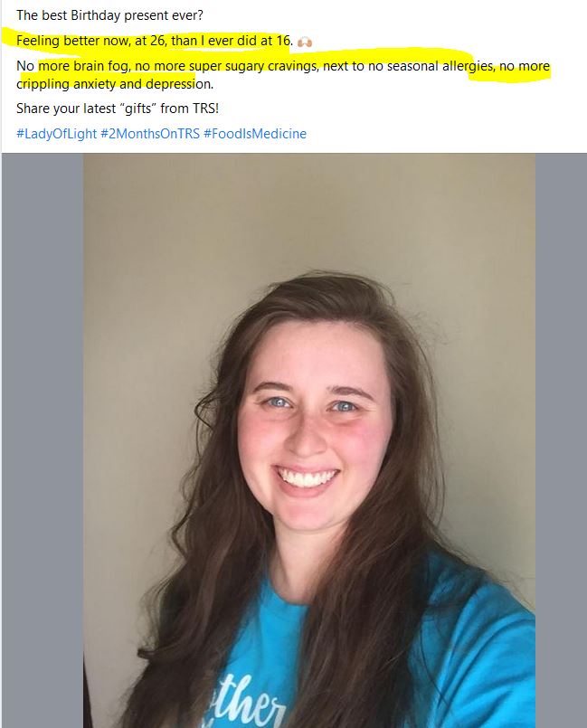The image size is (587, 728).
Task: Click the phrase 'more brain fog'
Action: click(x=84, y=66)
